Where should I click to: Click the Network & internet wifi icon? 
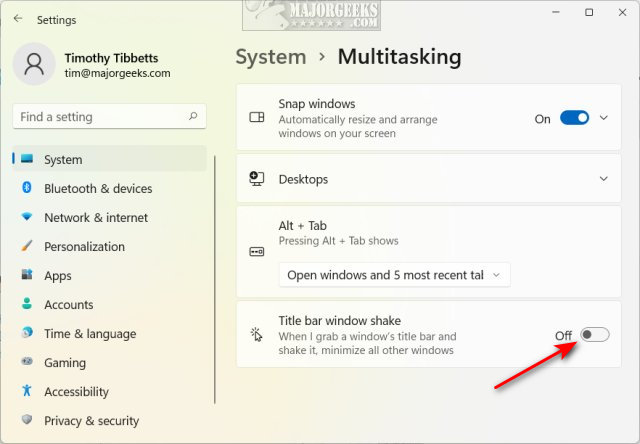[27, 217]
